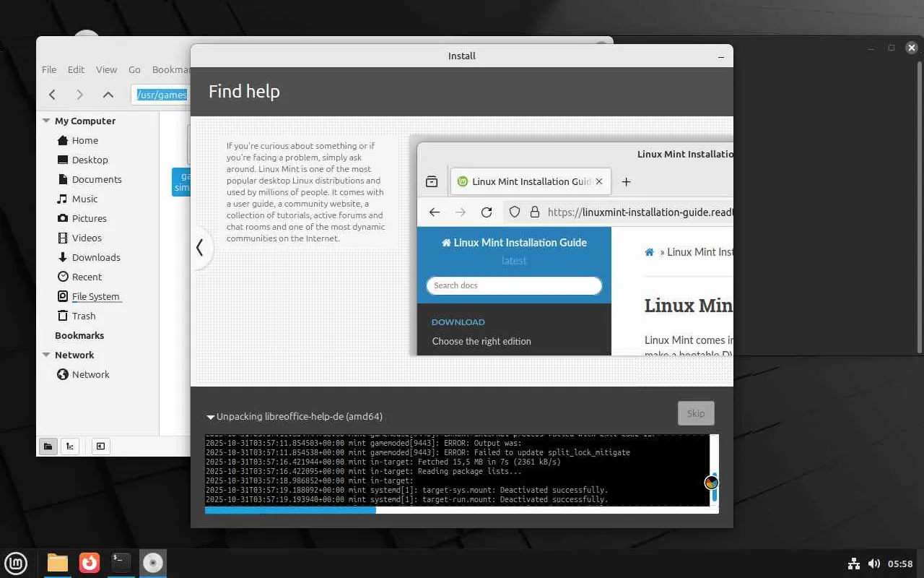Hide the file manager sidebar
Viewport: 924px width, 578px height.
(x=100, y=446)
